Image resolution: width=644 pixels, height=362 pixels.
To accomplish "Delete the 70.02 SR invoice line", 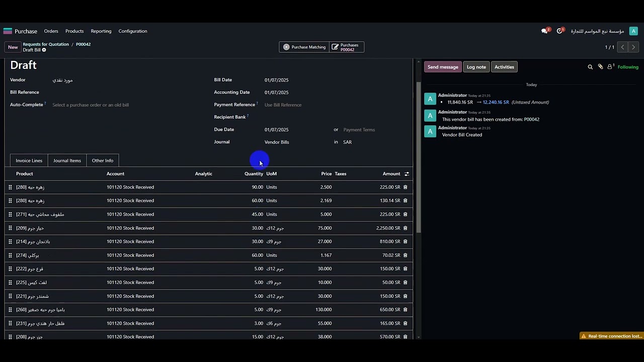I will [406, 255].
